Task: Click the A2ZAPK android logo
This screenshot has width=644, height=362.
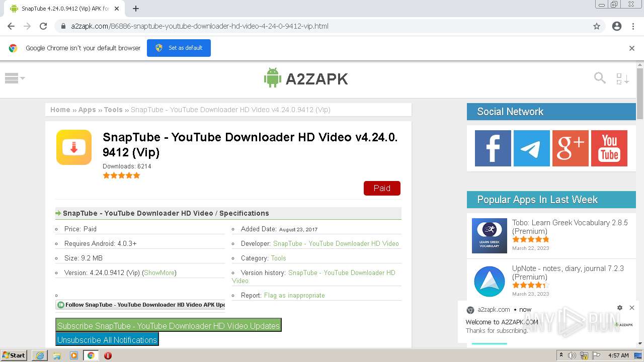Action: (306, 78)
